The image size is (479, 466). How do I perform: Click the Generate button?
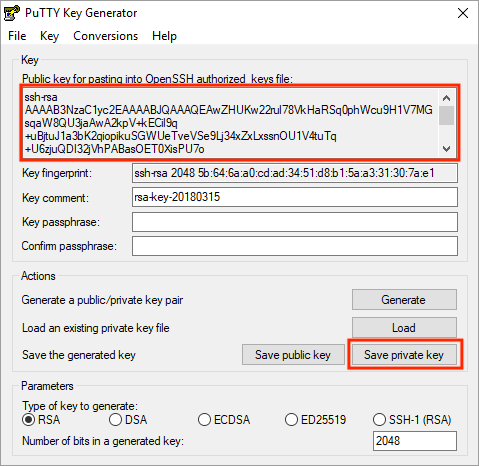404,299
